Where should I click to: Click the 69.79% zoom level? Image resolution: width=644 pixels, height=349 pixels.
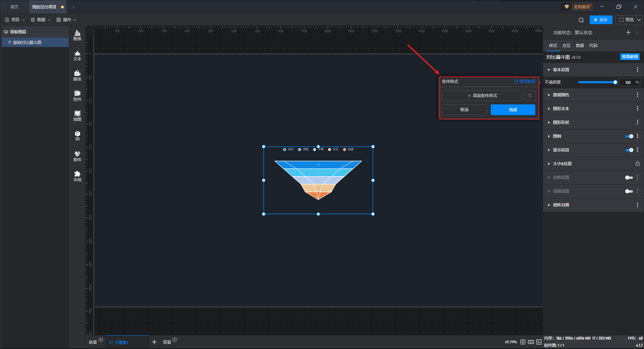tap(511, 342)
